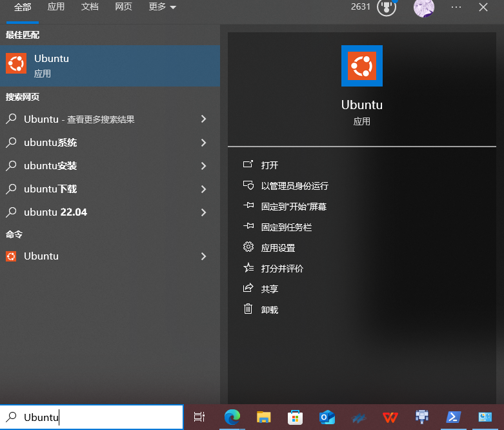Open the network computers taskbar icon
The width and height of the screenshot is (504, 430).
(x=421, y=417)
